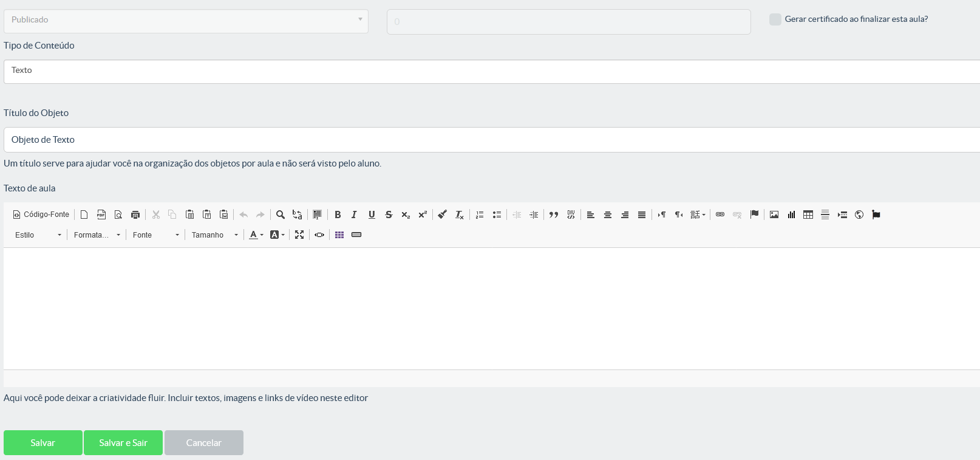Click the Select All icon
Image resolution: width=980 pixels, height=460 pixels.
317,215
